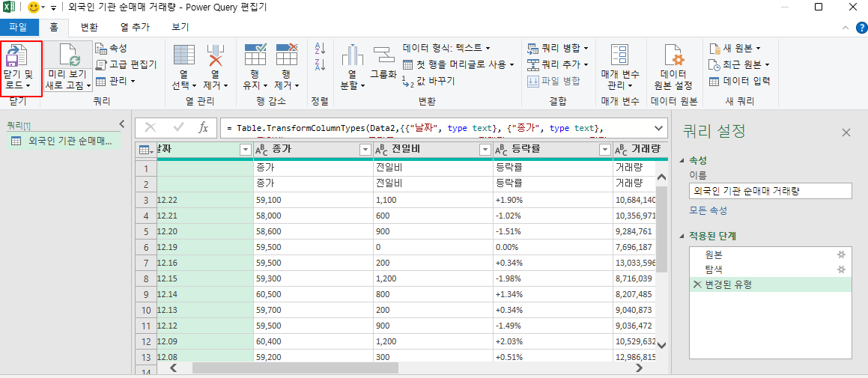
Task: Open the Recent Sources (최근 원본) dropdown
Action: (739, 65)
